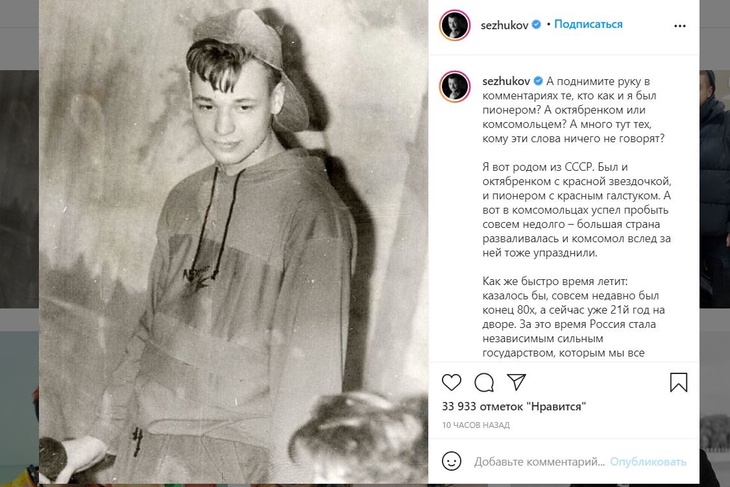Viewport: 730px width, 487px height.
Task: Publish the comment with Опубликовать
Action: click(x=648, y=462)
